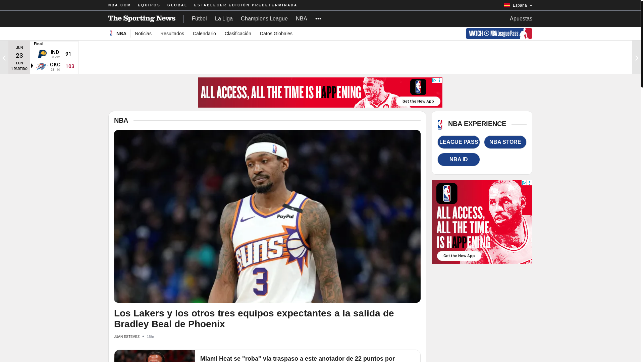Image resolution: width=644 pixels, height=362 pixels.
Task: Click the NBA STORE button
Action: point(505,142)
